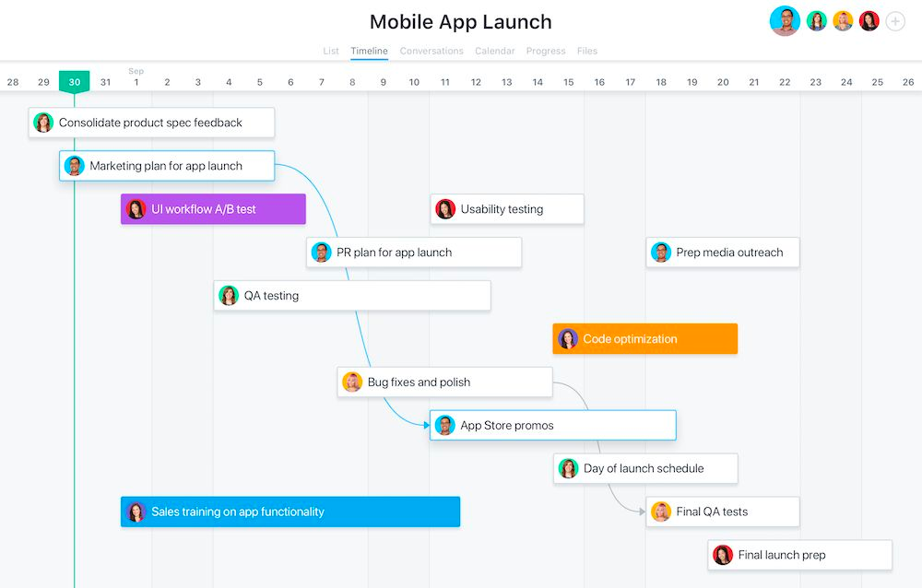Open Day of launch schedule task
Screen dimensions: 922x588
(645, 468)
